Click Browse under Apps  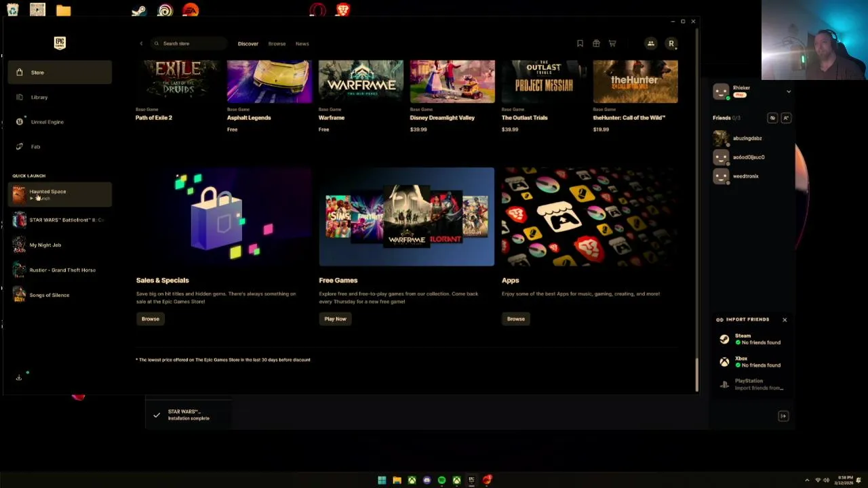[516, 319]
